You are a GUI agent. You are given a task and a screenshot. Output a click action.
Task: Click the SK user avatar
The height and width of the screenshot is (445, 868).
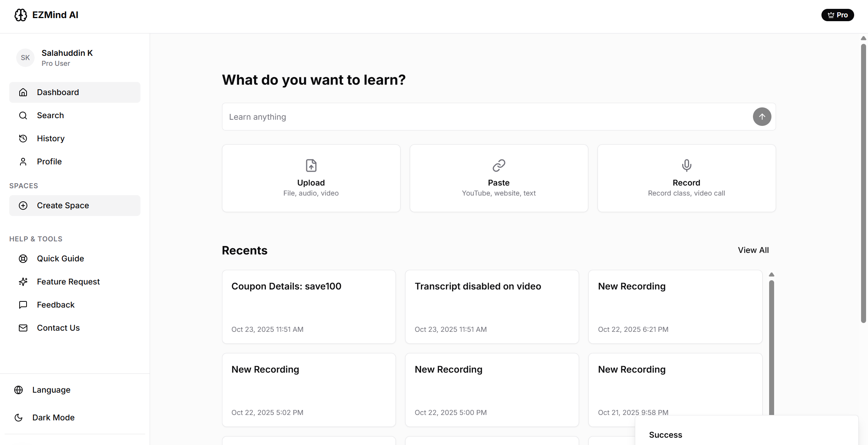tap(25, 58)
